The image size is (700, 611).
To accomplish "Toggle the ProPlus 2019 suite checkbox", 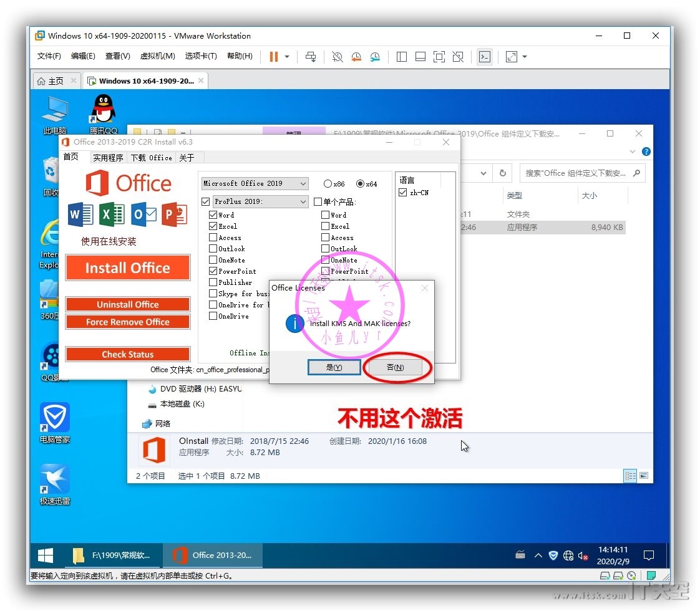I will point(205,201).
